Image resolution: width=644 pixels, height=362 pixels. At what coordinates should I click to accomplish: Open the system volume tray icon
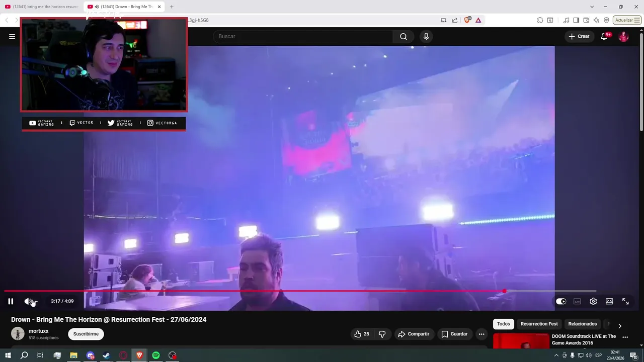coord(589,355)
